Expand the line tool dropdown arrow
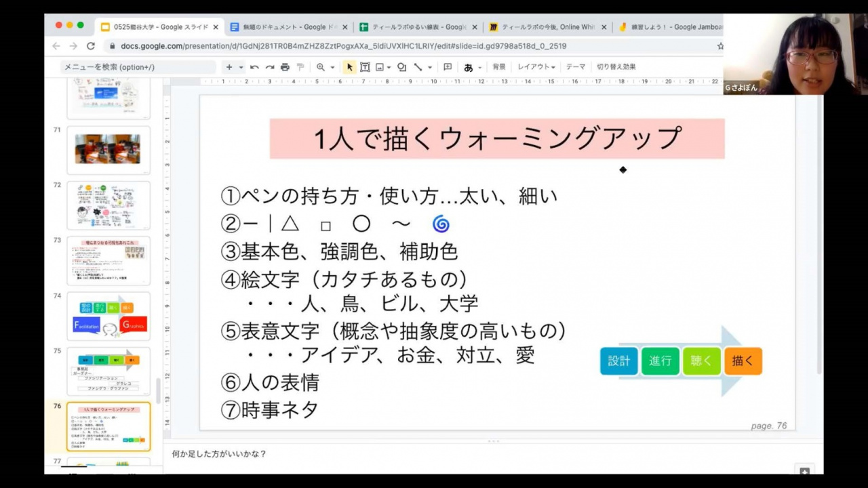The height and width of the screenshot is (488, 868). (x=430, y=67)
